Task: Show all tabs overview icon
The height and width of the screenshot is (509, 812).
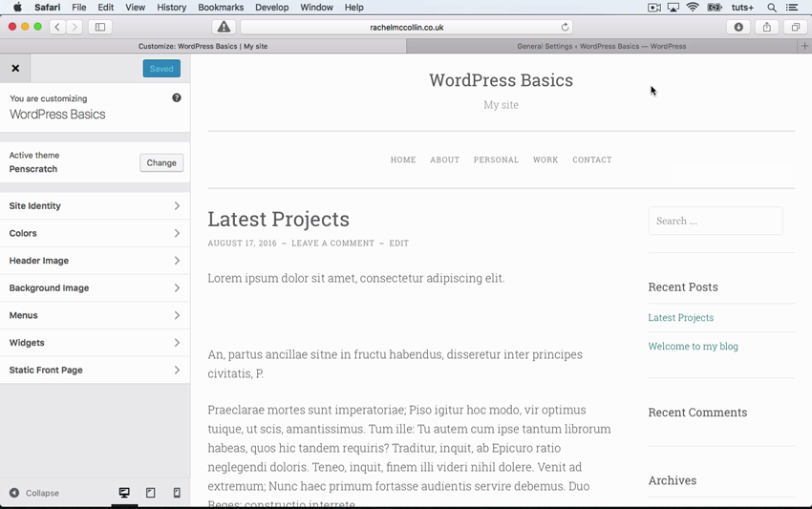Action: pos(796,27)
